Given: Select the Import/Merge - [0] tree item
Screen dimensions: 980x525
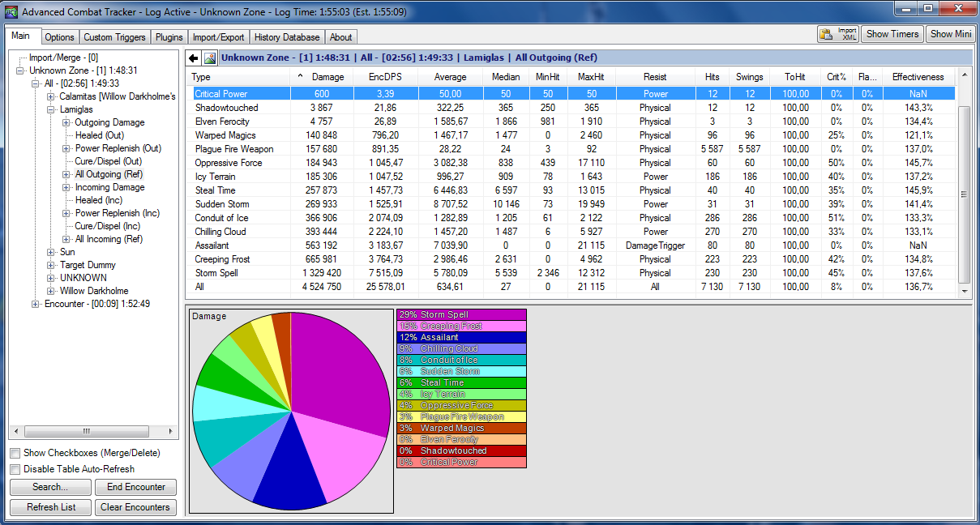Looking at the screenshot, I should coord(63,58).
